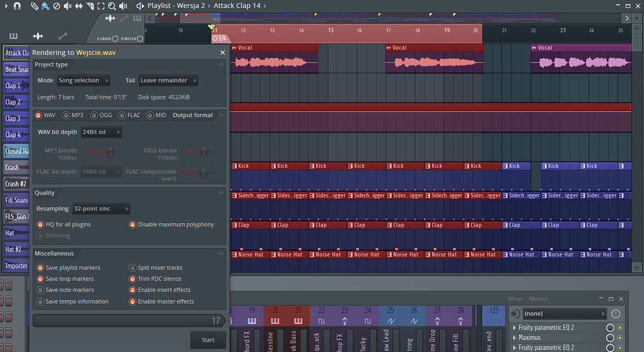Toggle the Maximus effect enable LED
This screenshot has width=644, height=352.
tap(620, 338)
